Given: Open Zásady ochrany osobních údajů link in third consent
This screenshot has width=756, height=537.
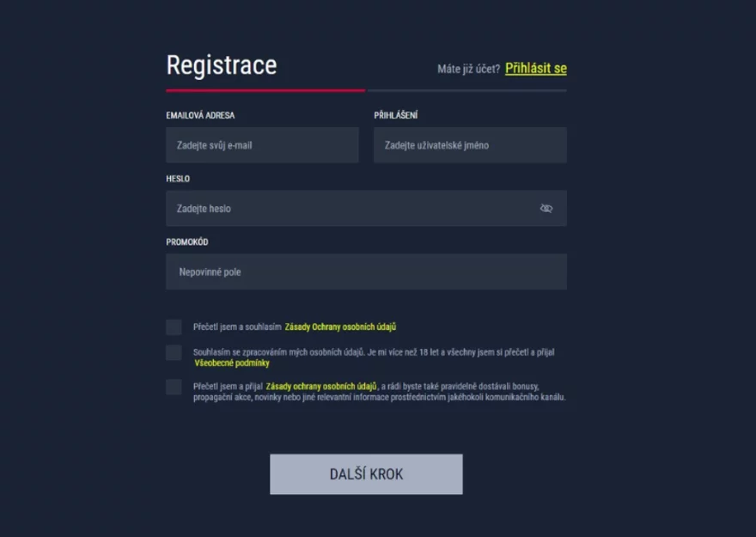Looking at the screenshot, I should click(x=321, y=387).
